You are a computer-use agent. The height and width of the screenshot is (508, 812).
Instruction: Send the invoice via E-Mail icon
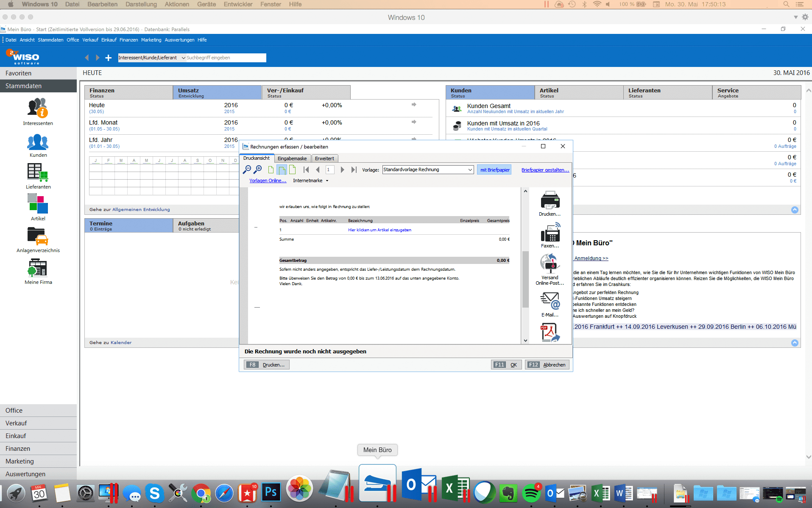(x=550, y=302)
